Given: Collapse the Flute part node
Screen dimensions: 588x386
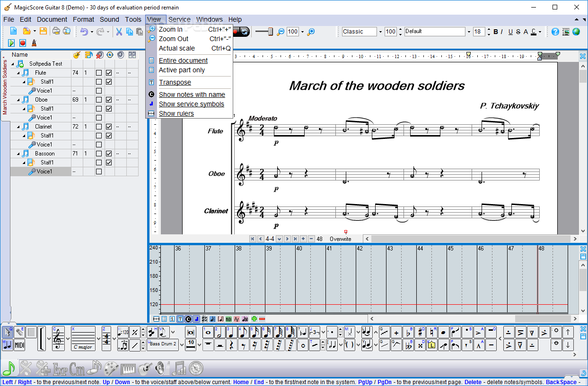Looking at the screenshot, I should [18, 73].
